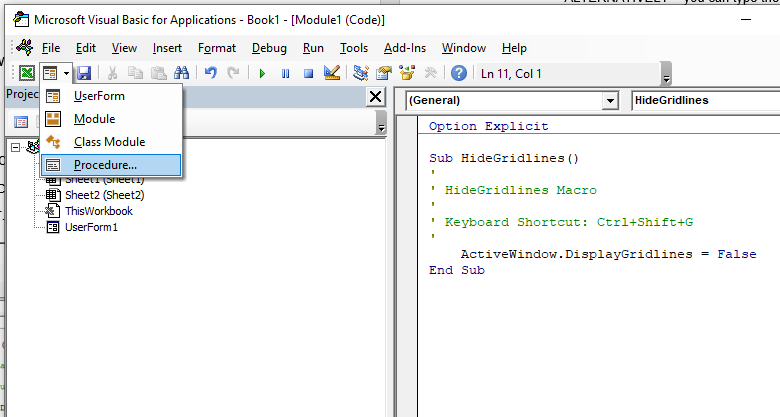Image resolution: width=780 pixels, height=417 pixels.
Task: Open the Debug menu
Action: pyautogui.click(x=269, y=47)
